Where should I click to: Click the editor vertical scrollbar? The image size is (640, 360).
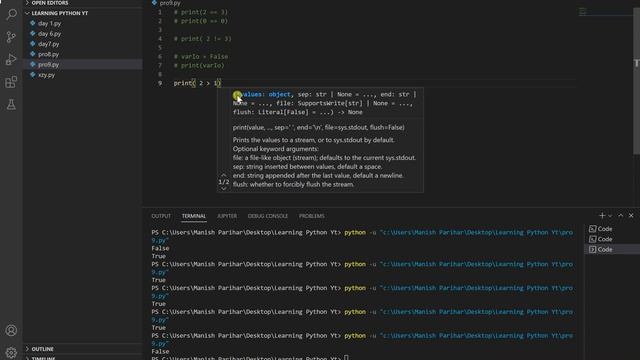[636, 82]
